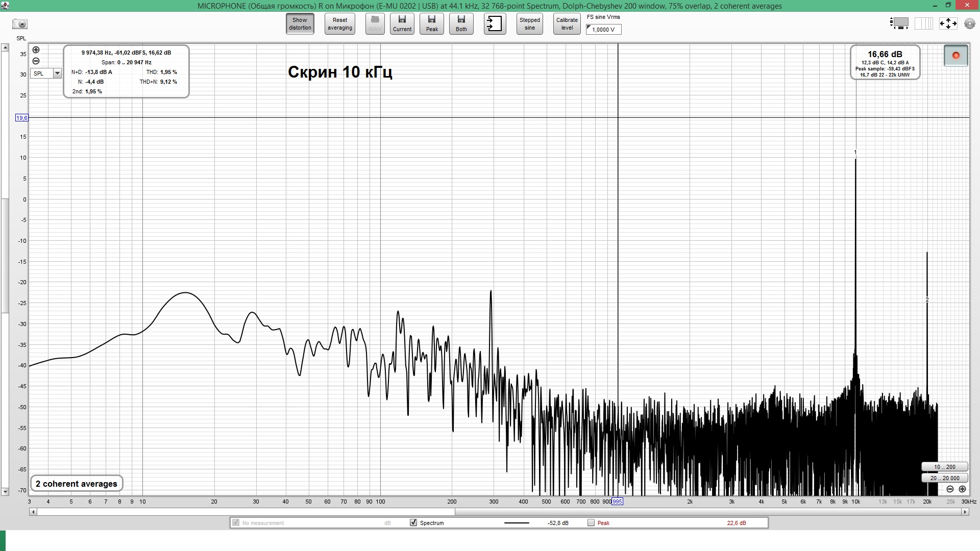
Task: Click the scrollbars toggle icon
Action: (x=899, y=23)
